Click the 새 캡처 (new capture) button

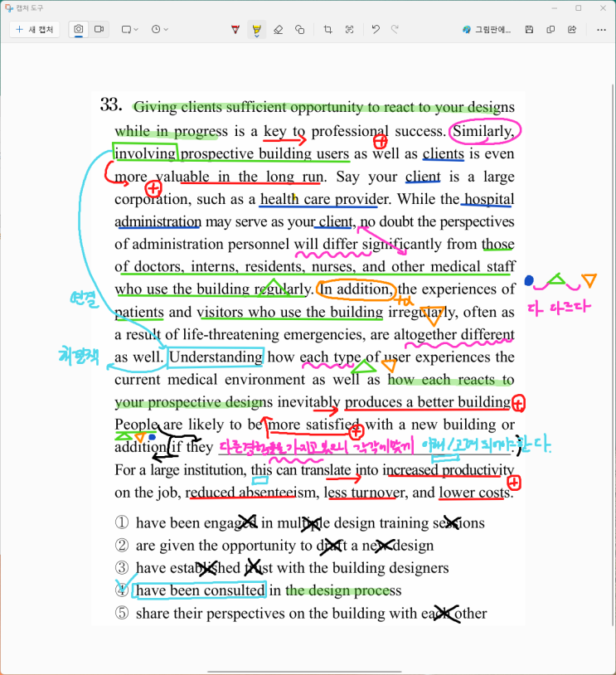click(35, 29)
